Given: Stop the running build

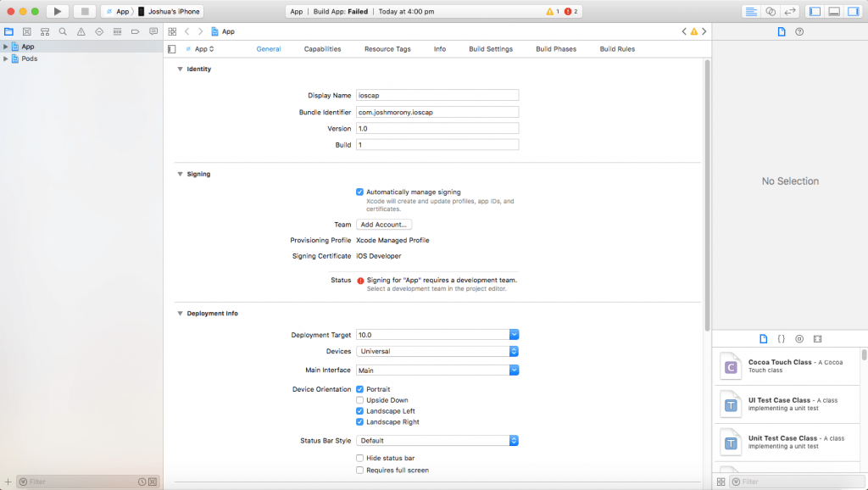Looking at the screenshot, I should 85,11.
